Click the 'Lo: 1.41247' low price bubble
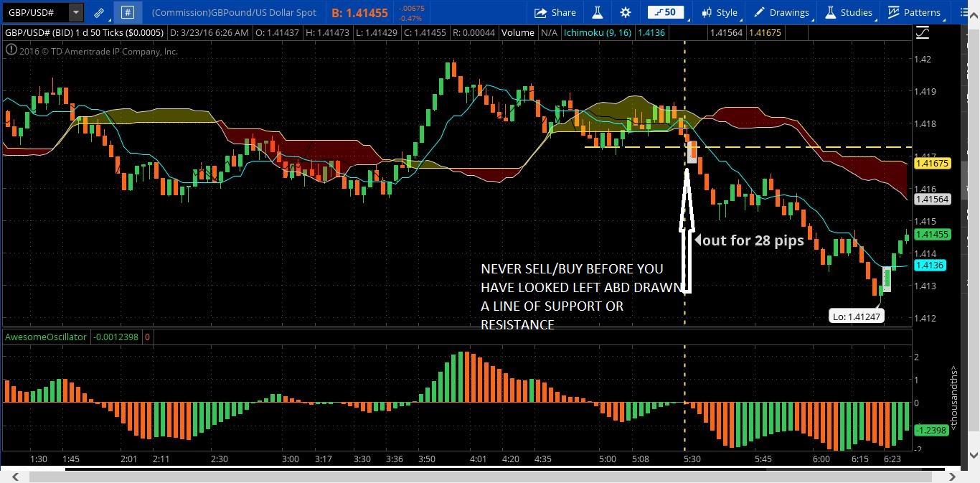The width and height of the screenshot is (980, 483). [857, 316]
